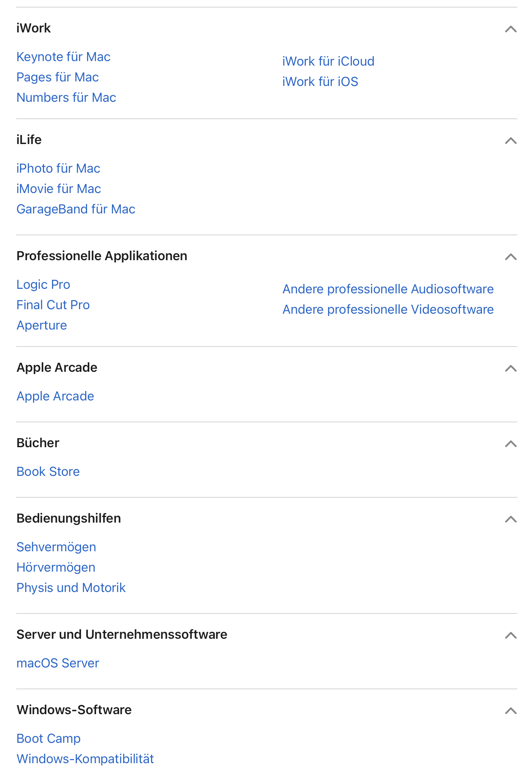Viewport: 532px width, 776px height.
Task: Collapse the Bedienungshilfen section chevron
Action: click(511, 519)
